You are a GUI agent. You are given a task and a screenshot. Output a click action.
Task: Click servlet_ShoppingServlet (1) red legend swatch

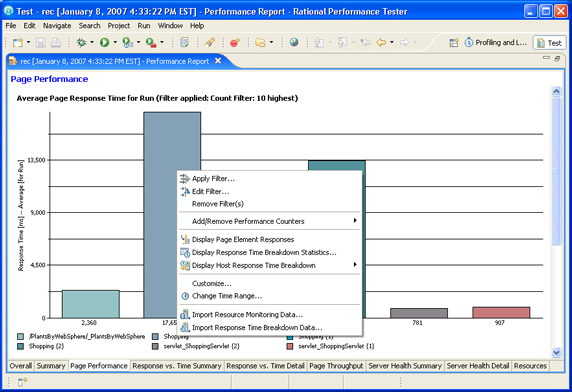tap(290, 346)
